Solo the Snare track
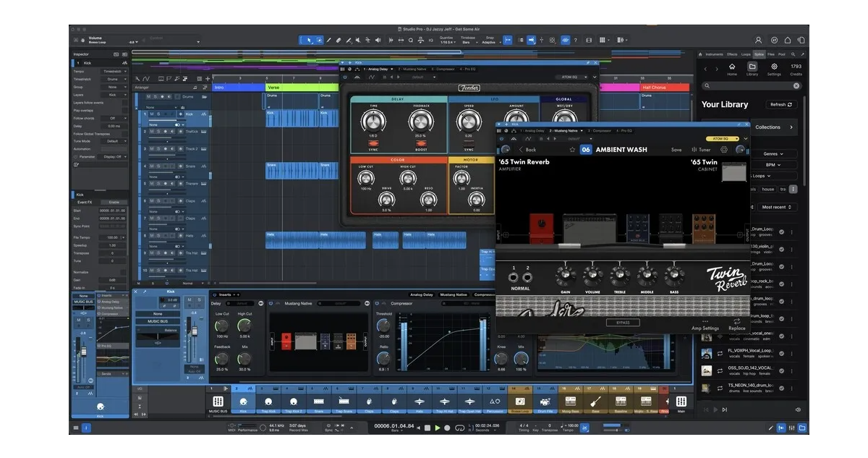 [x=158, y=166]
